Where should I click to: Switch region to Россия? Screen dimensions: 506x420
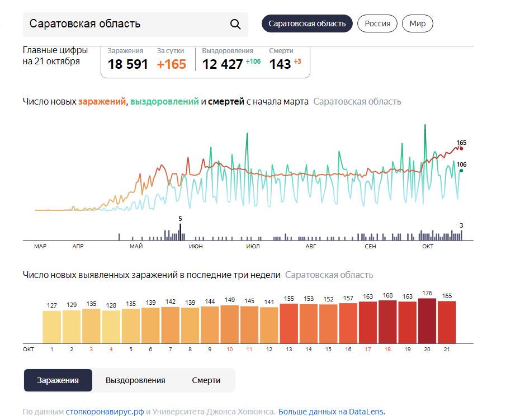[377, 24]
